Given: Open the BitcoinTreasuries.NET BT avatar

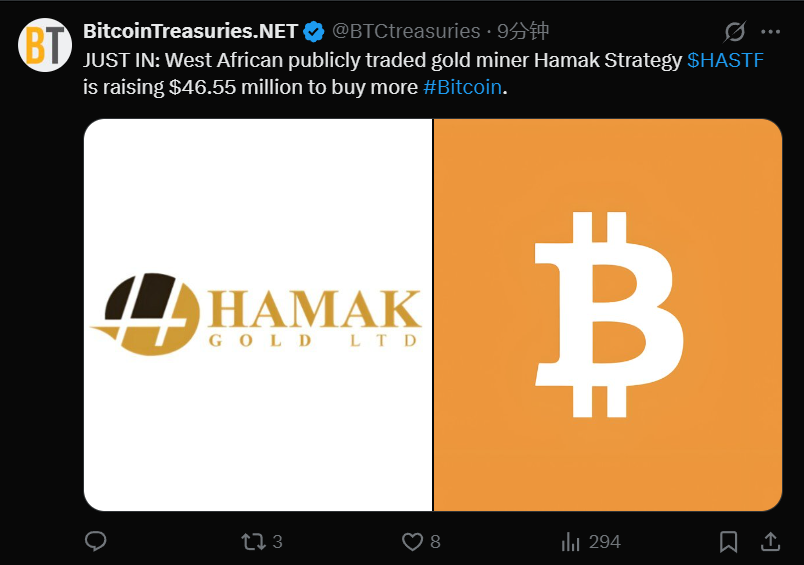Looking at the screenshot, I should 45,45.
